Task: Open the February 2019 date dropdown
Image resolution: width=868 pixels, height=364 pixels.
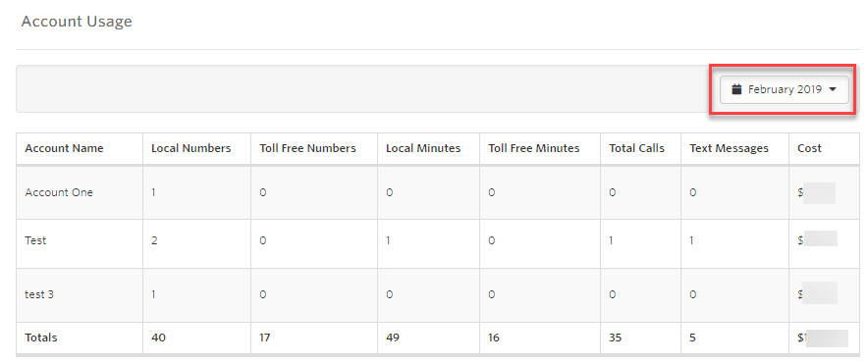Action: click(x=784, y=89)
